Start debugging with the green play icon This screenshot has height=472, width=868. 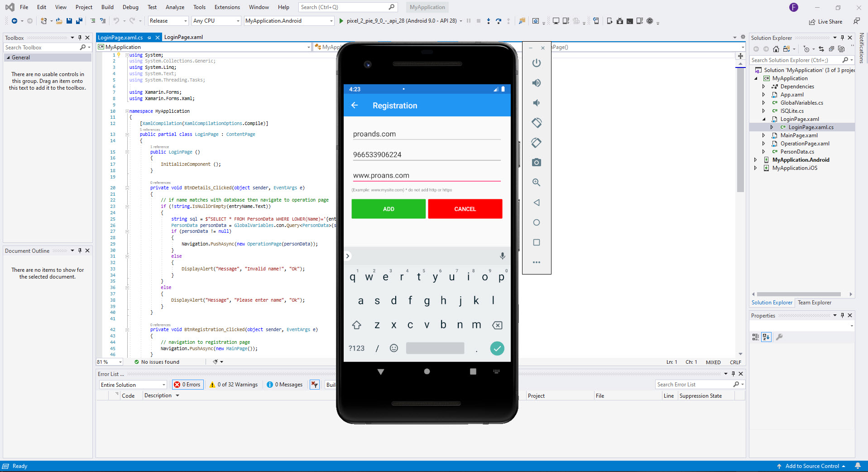click(x=341, y=21)
